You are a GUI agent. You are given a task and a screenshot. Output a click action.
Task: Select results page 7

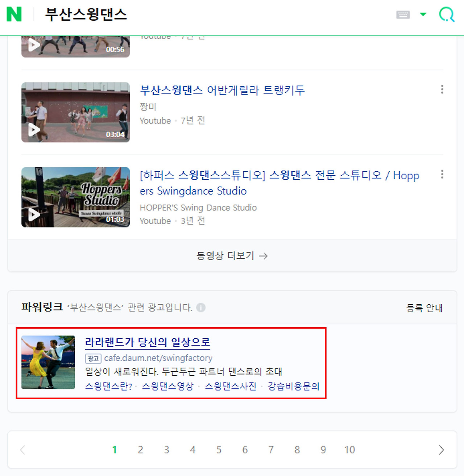pos(271,450)
